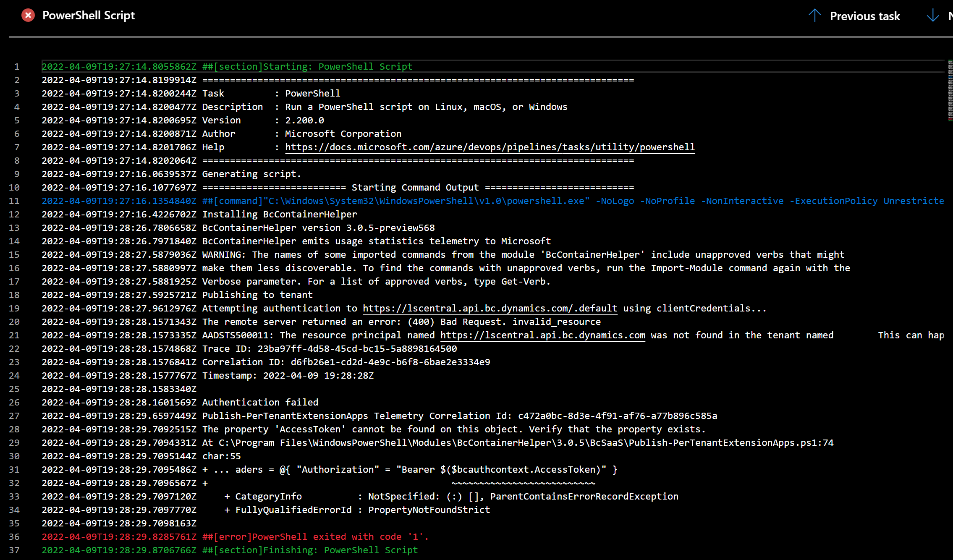Select line number 1 of the log
This screenshot has height=560, width=953.
click(x=16, y=66)
